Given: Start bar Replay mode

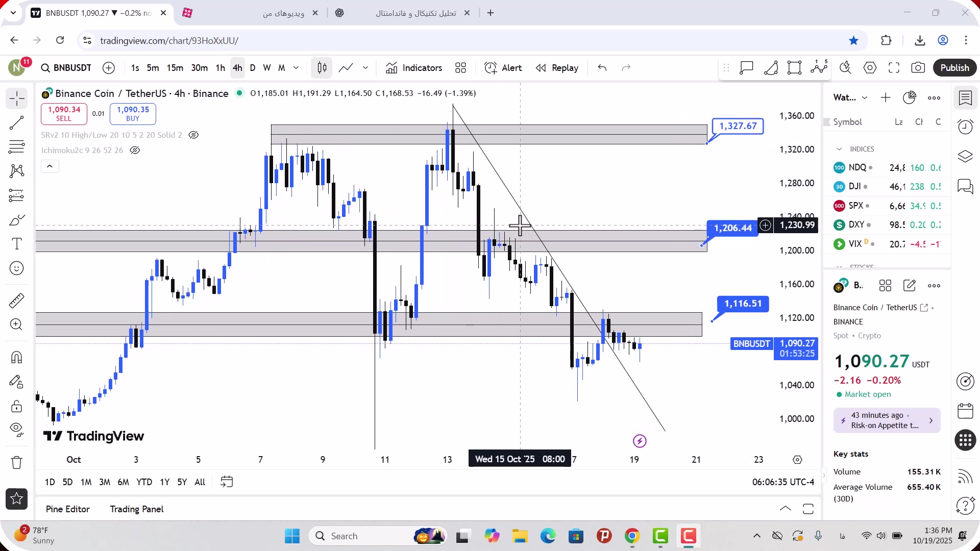Looking at the screenshot, I should (x=557, y=68).
